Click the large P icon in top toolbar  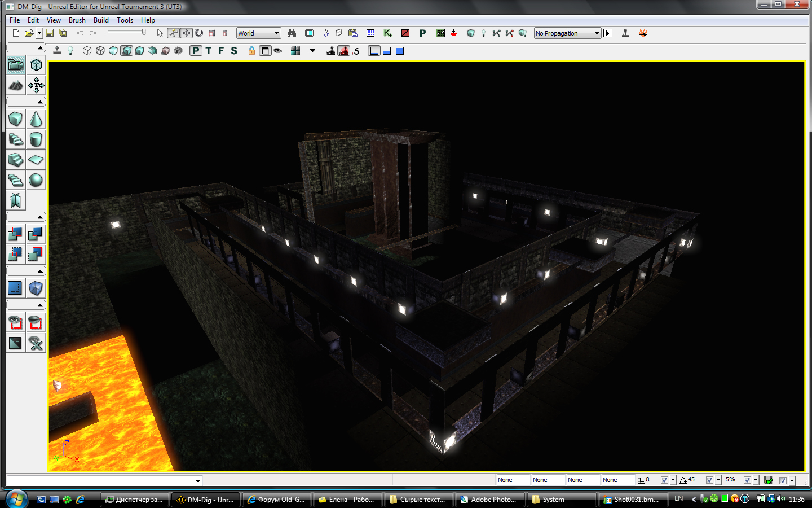(x=422, y=33)
